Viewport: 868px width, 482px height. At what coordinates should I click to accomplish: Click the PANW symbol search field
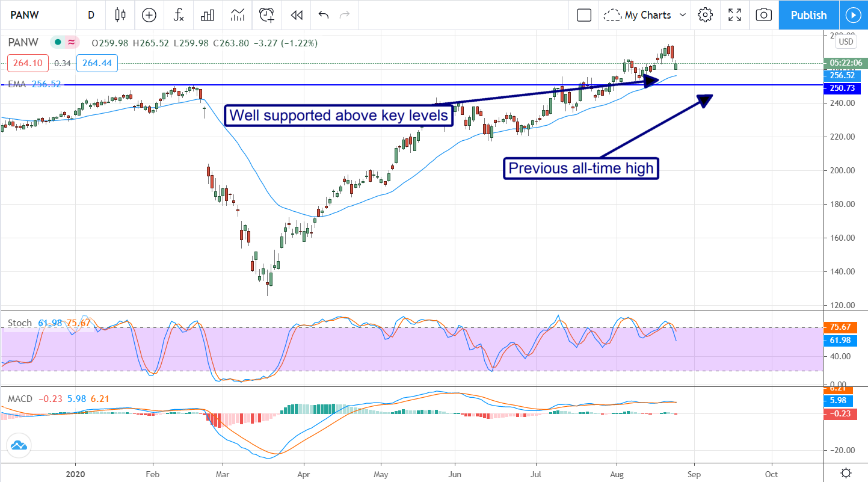[36, 15]
